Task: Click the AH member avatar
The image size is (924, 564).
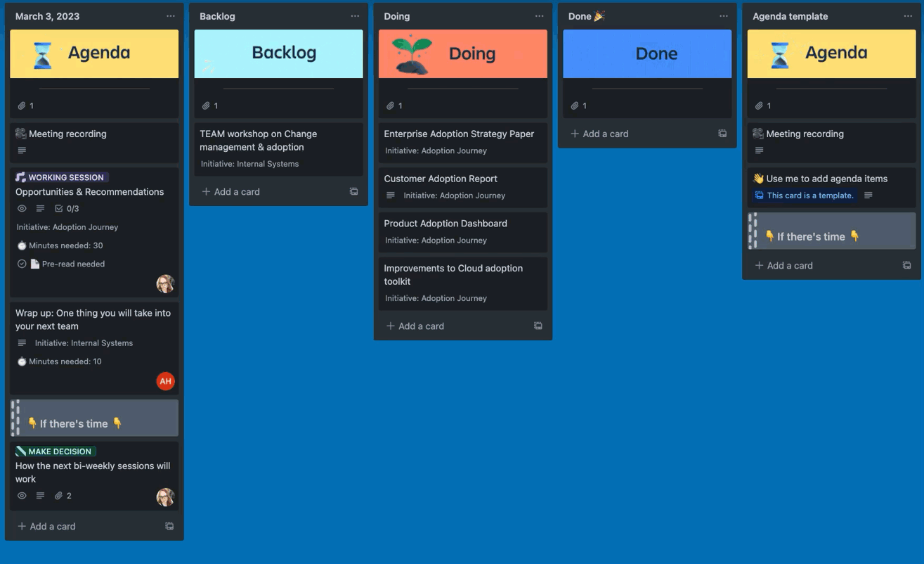Action: coord(165,381)
